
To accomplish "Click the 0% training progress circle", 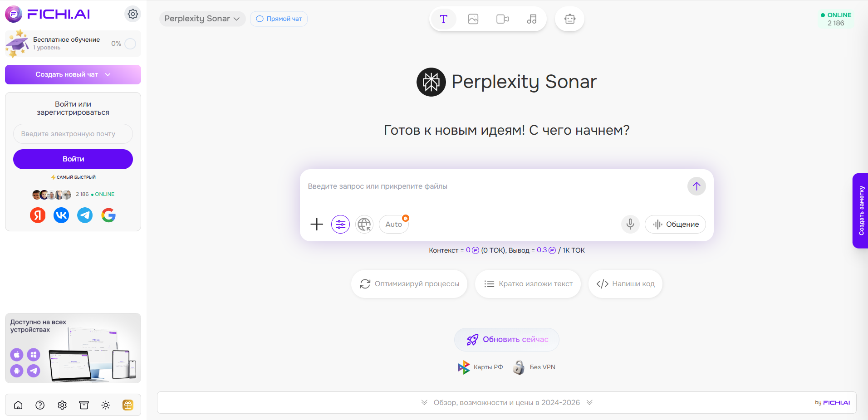I will point(130,44).
